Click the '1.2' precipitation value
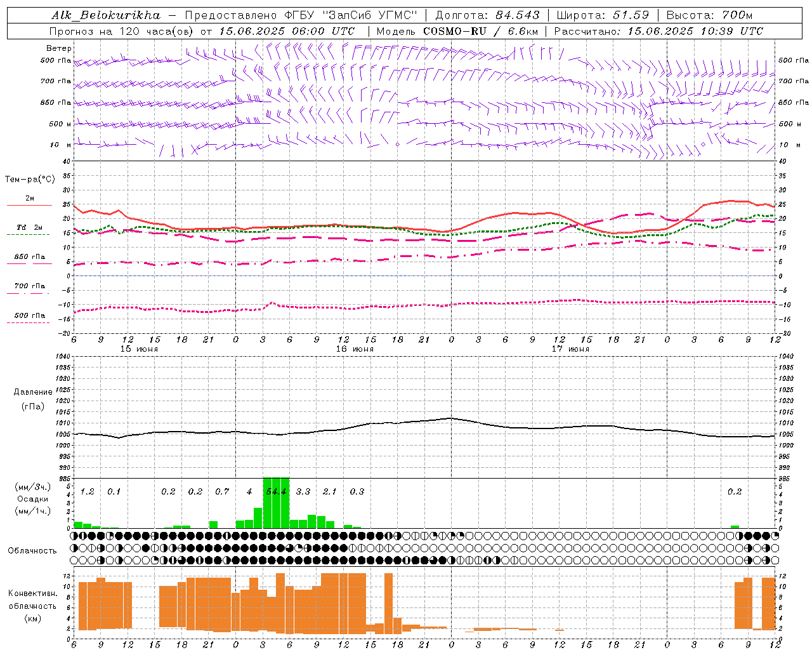This screenshot has height=650, width=812. [87, 492]
